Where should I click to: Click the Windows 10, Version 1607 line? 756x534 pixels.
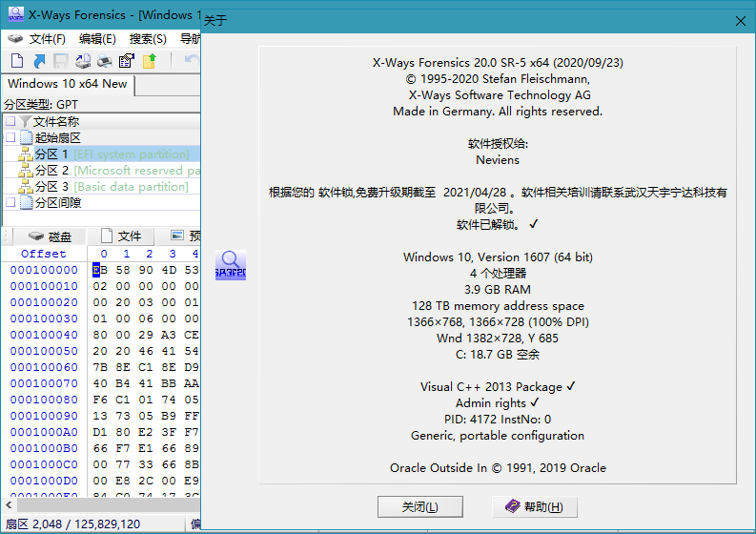tap(498, 257)
